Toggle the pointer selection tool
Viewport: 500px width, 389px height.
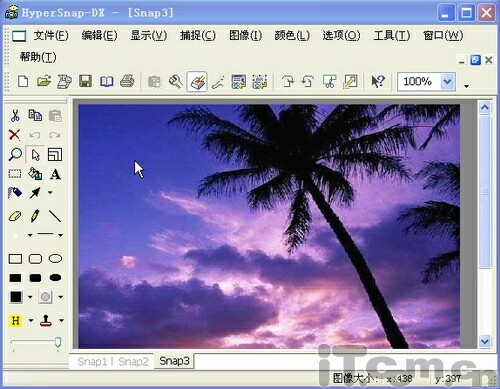[x=35, y=155]
